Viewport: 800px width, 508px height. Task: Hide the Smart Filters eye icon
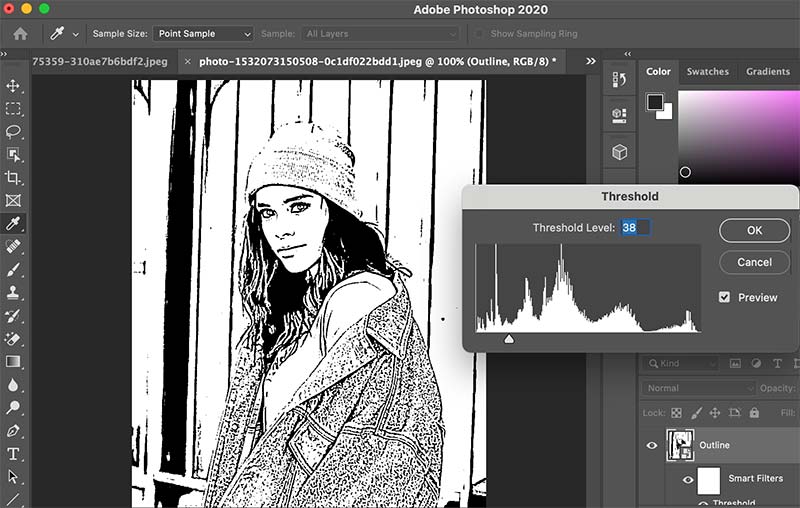tap(688, 479)
